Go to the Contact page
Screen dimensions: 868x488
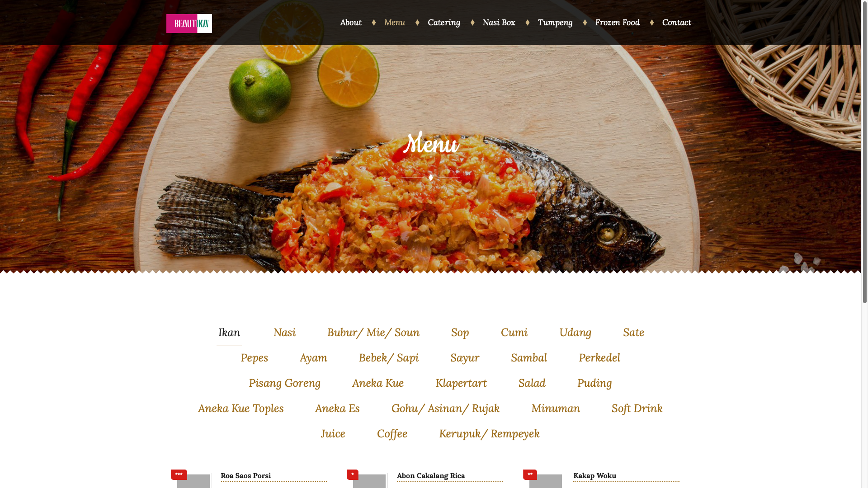[x=677, y=23]
